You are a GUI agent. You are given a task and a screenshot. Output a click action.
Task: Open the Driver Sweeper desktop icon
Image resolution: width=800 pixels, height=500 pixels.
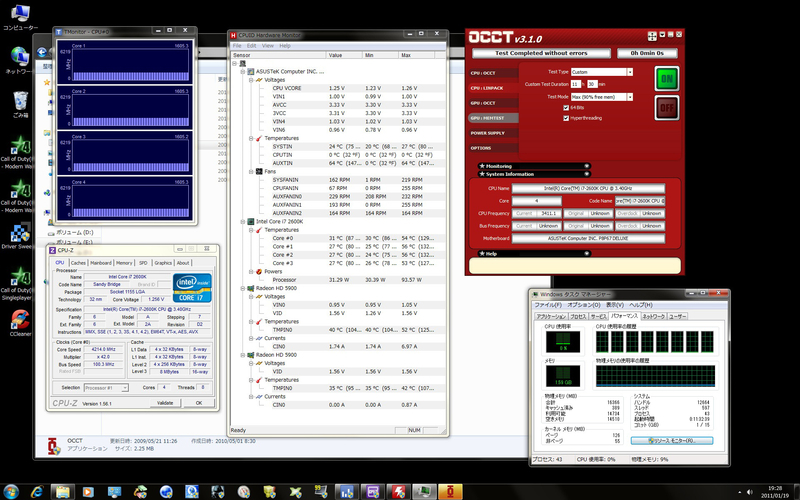[x=18, y=236]
